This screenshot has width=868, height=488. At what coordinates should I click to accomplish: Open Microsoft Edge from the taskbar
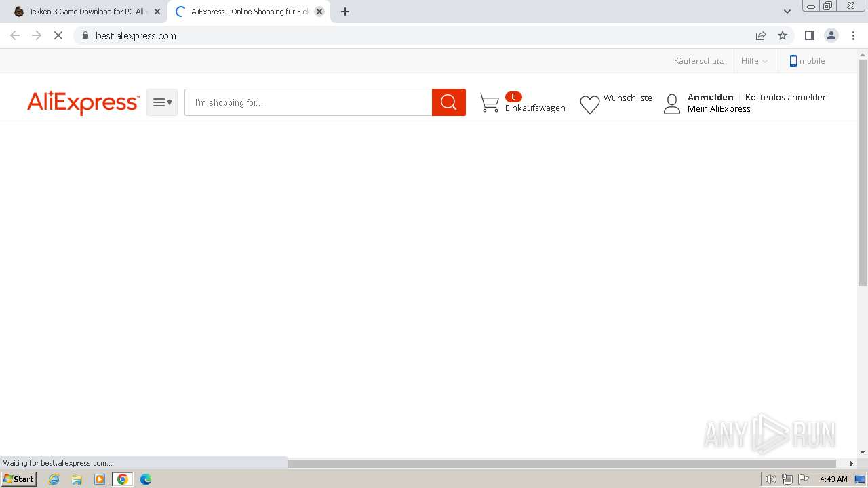tap(146, 479)
